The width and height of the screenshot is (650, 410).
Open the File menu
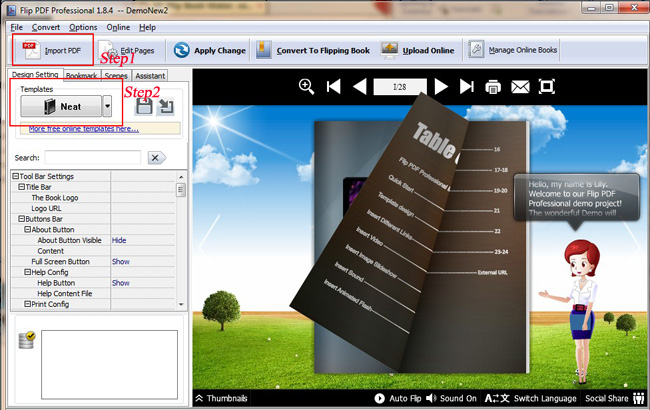[x=17, y=27]
